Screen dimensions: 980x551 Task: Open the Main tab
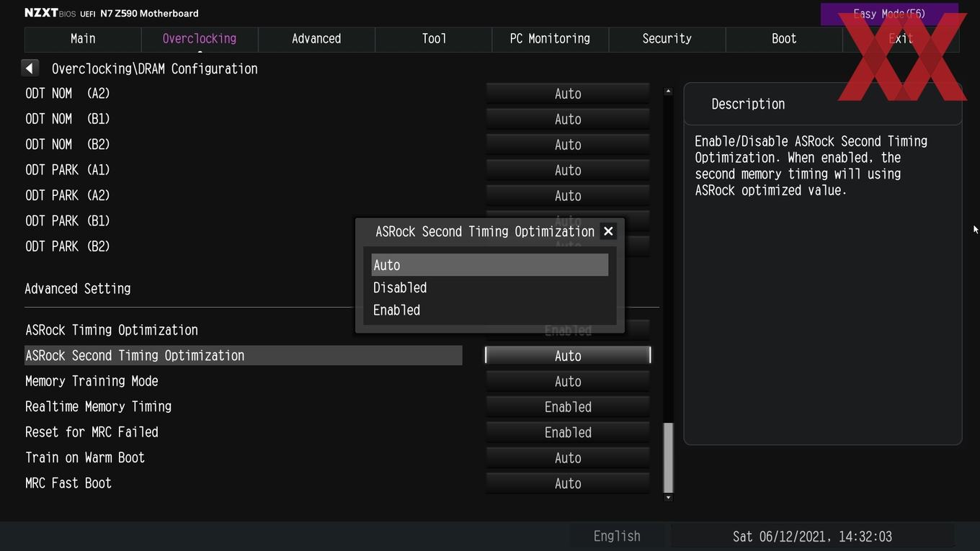[83, 39]
